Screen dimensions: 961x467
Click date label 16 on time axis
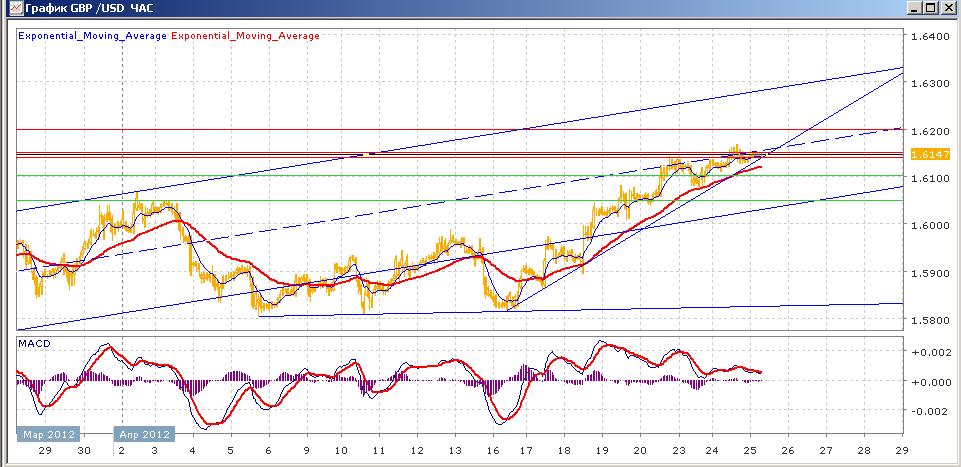click(x=493, y=450)
